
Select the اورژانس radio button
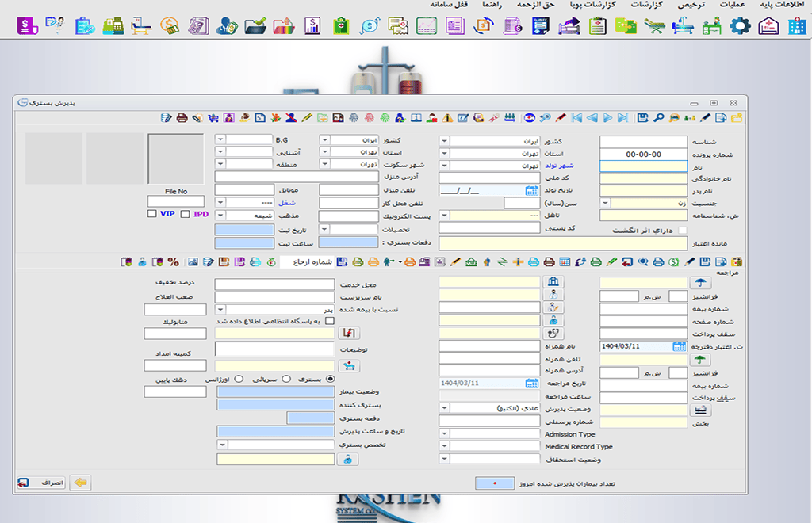pyautogui.click(x=239, y=380)
